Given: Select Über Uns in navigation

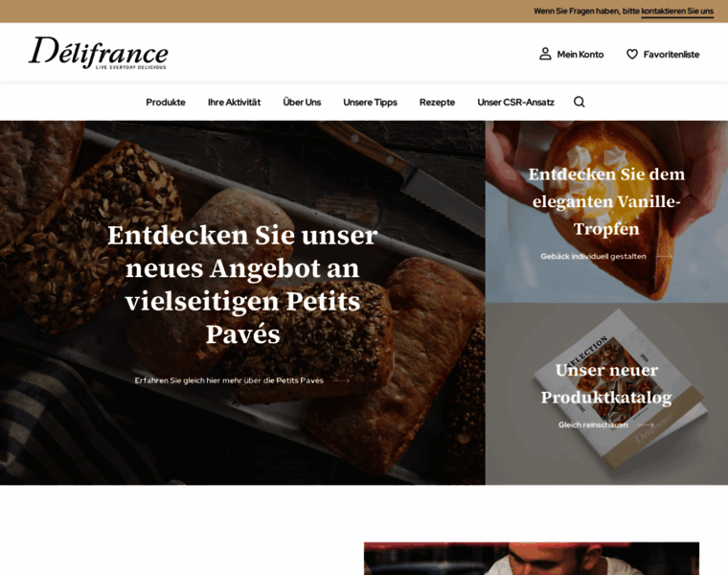Looking at the screenshot, I should pyautogui.click(x=302, y=103).
